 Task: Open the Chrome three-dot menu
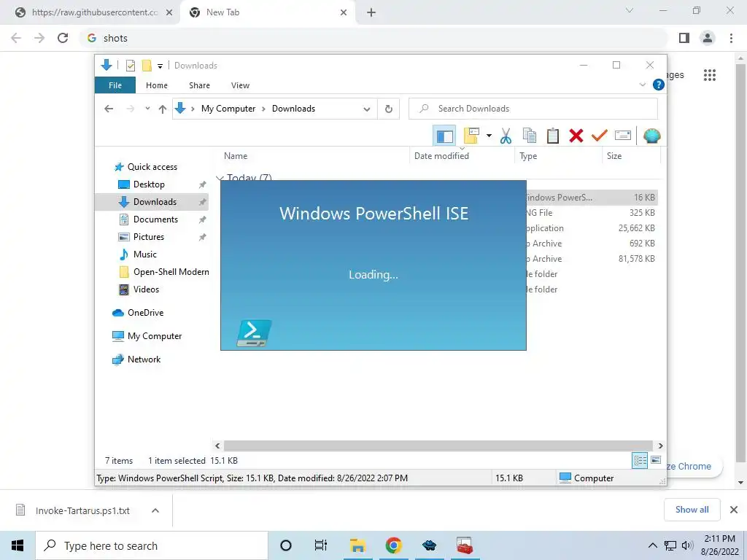click(x=731, y=38)
